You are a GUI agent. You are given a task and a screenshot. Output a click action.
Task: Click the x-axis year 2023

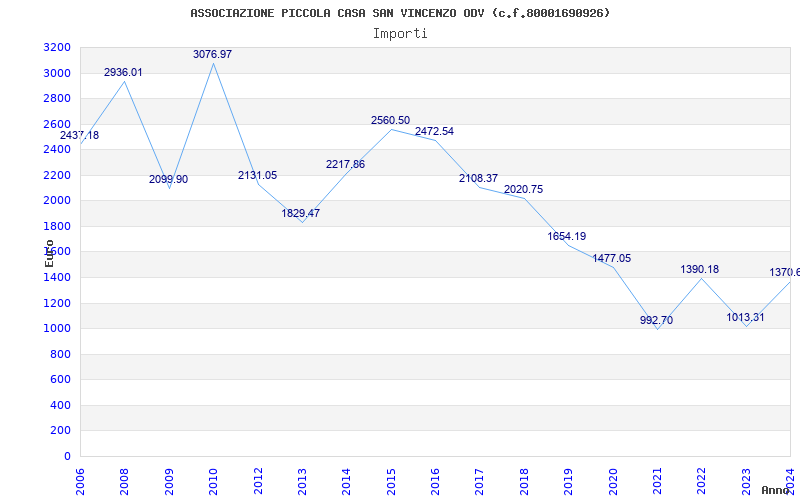pyautogui.click(x=746, y=481)
